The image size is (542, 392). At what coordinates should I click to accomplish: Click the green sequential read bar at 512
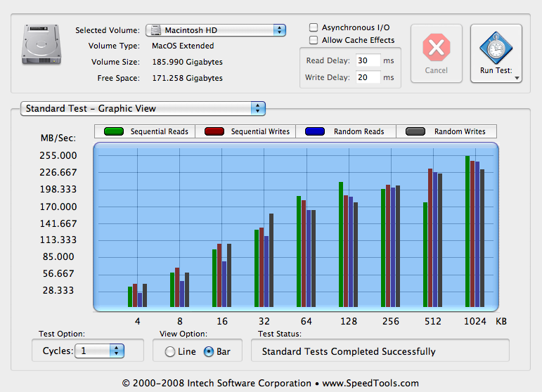(x=425, y=255)
